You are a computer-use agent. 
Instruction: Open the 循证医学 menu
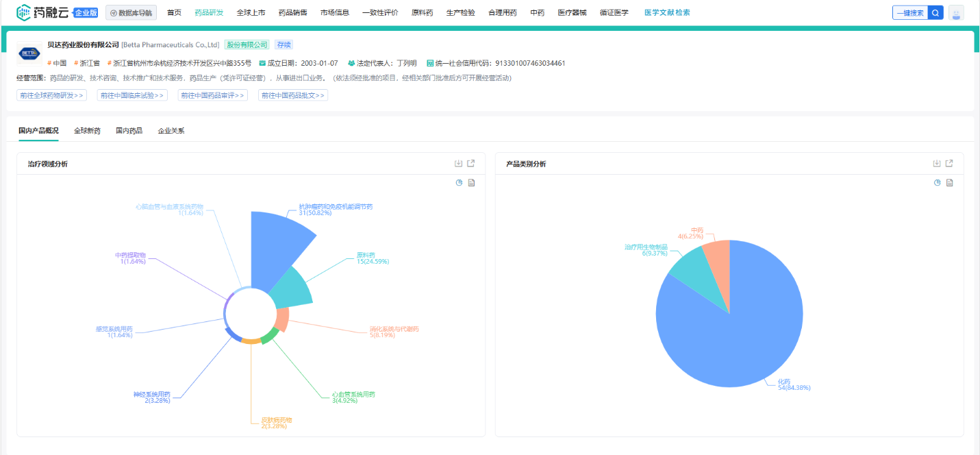point(614,12)
